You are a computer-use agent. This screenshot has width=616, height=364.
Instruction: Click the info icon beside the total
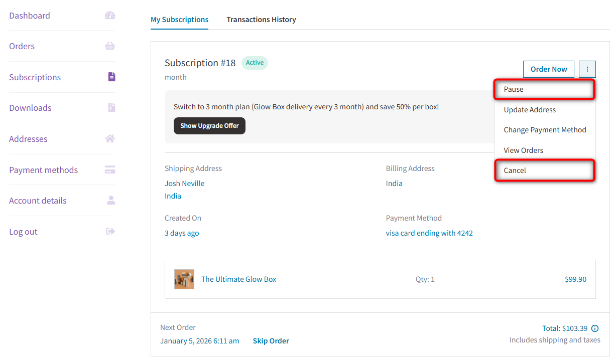click(x=595, y=328)
